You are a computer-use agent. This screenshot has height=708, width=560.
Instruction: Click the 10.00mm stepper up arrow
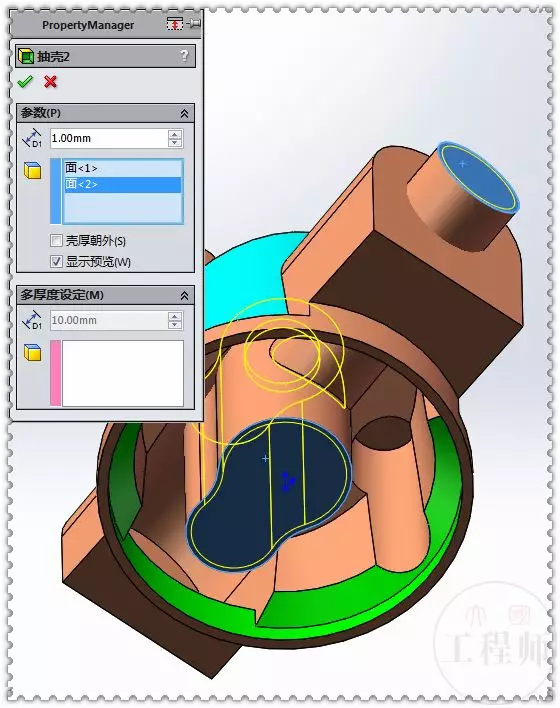click(x=175, y=316)
